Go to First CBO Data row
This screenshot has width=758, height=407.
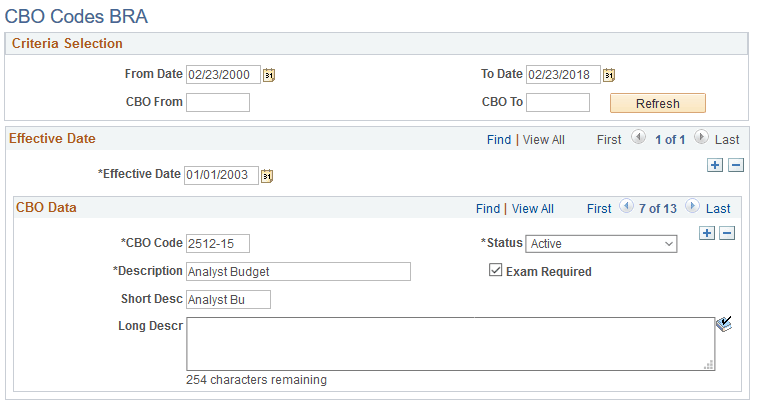[599, 209]
